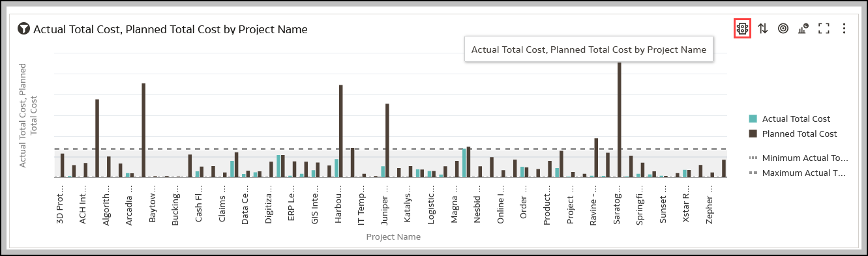
Task: Click the Xstar R... axis label
Action: point(686,203)
